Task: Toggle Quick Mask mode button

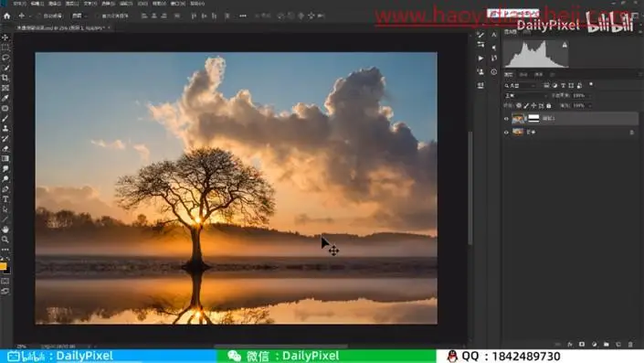Action: point(5,282)
